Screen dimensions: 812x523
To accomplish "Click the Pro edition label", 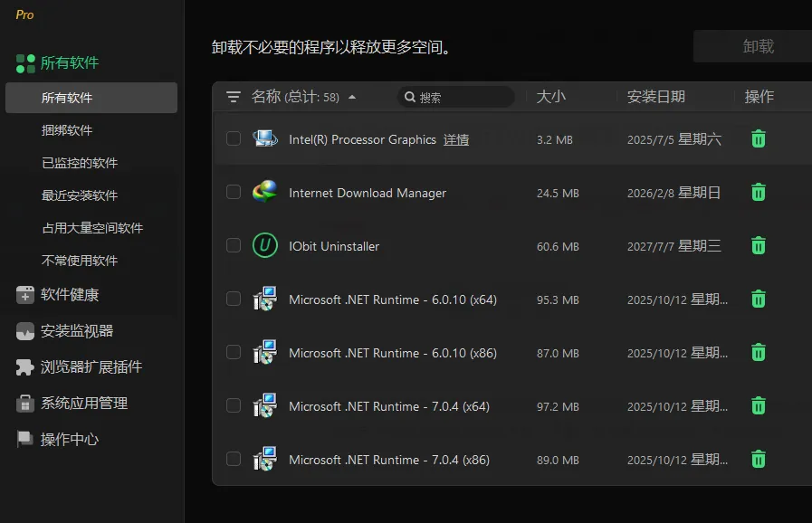I will 24,14.
